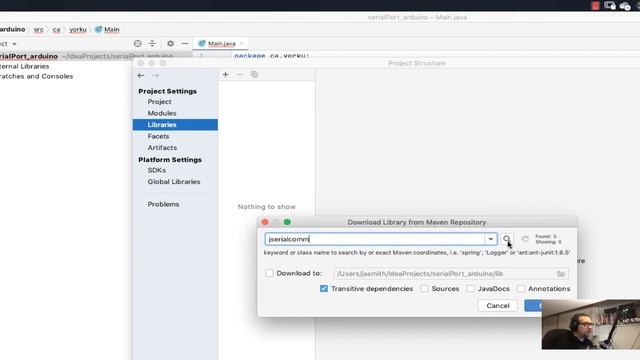640x360 pixels.
Task: Click the loading spinner icon next to search
Action: click(525, 239)
